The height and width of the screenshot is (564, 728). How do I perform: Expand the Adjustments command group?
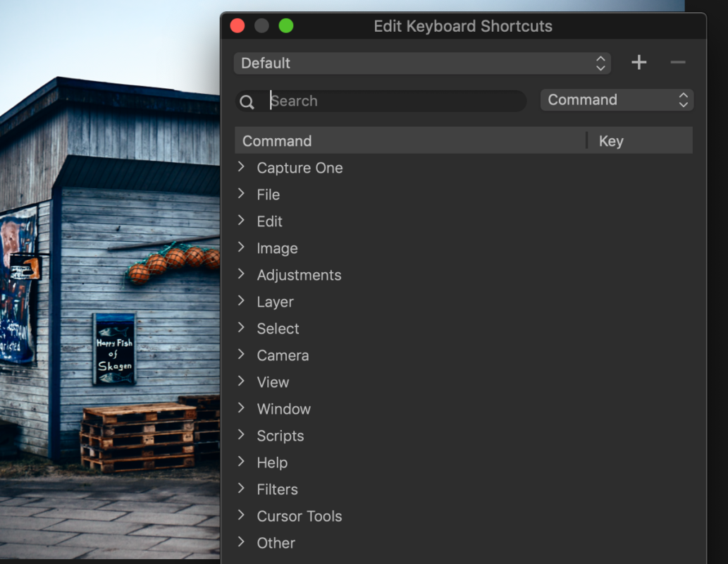(241, 275)
